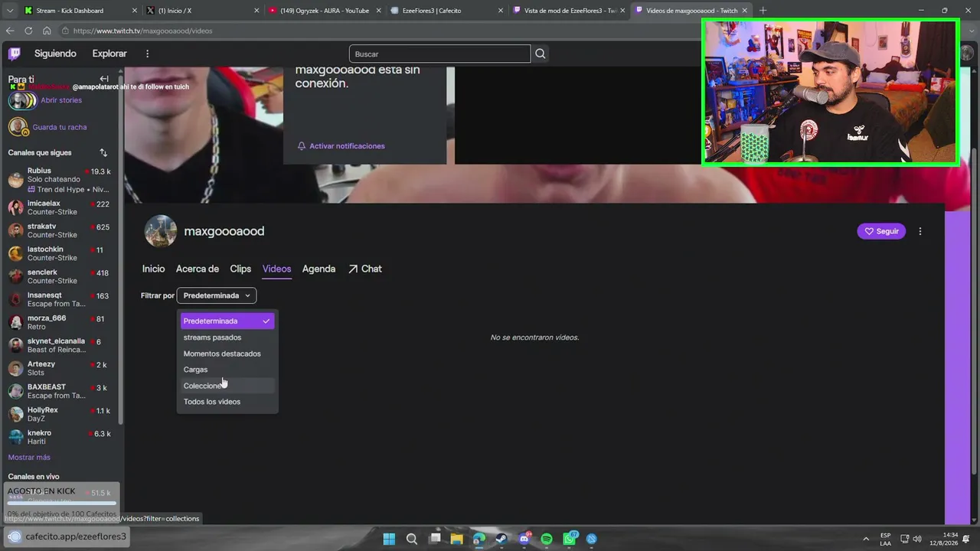Click Mostrar más in followed channels
This screenshot has width=980, height=551.
[29, 458]
